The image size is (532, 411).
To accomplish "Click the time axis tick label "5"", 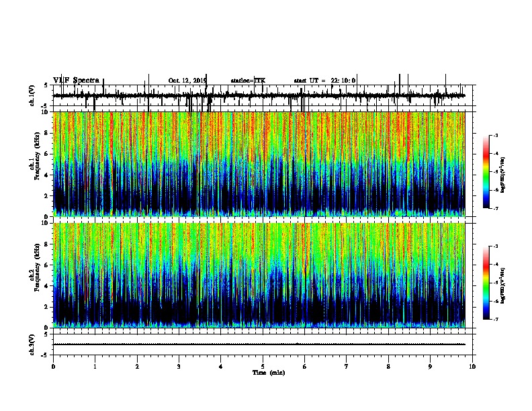I will click(263, 367).
